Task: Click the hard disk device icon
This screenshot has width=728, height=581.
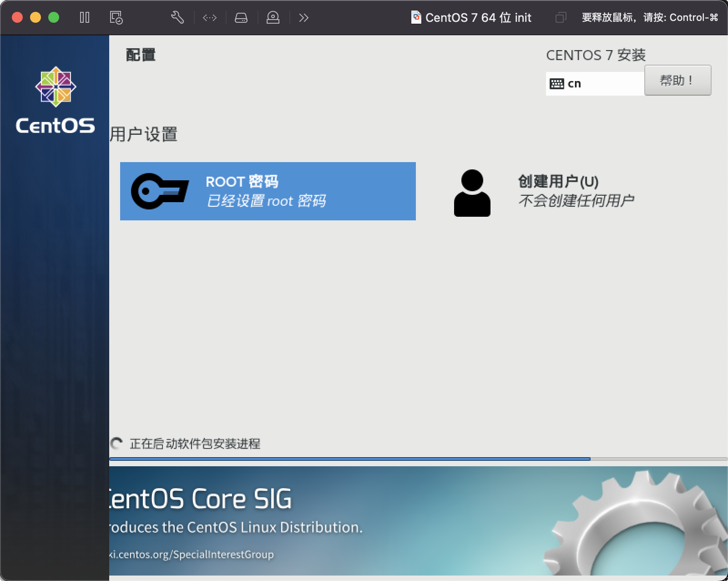Action: click(241, 18)
